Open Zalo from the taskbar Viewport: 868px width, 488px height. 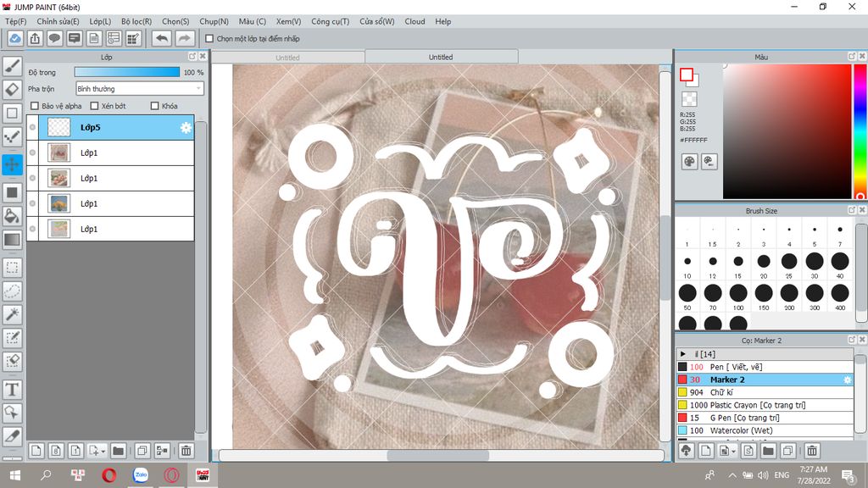(141, 474)
